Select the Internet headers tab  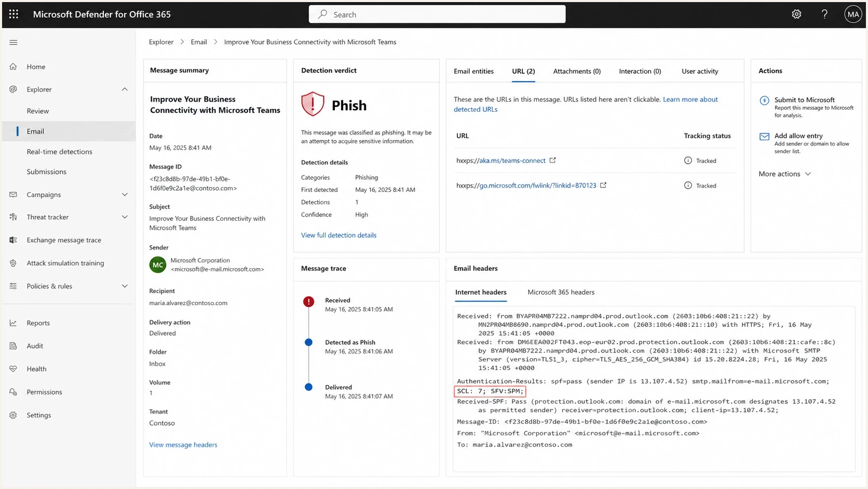pyautogui.click(x=481, y=292)
